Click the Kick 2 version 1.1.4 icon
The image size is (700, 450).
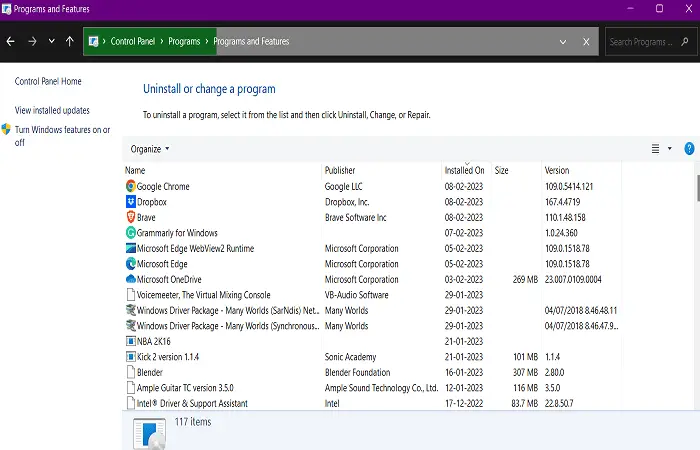click(x=130, y=357)
